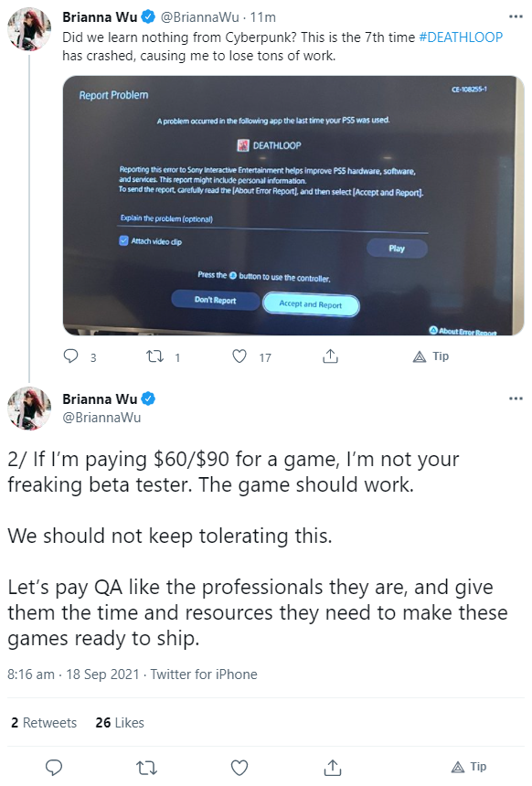Open the Twitter for iPhone source link
This screenshot has height=786, width=532.
coord(204,674)
